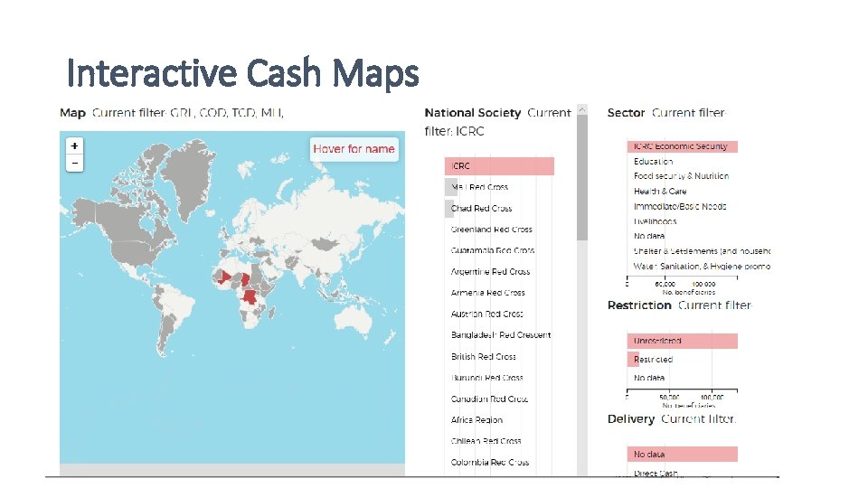868x488 pixels.
Task: Select the ICRC bar in National Society
Action: 499,166
